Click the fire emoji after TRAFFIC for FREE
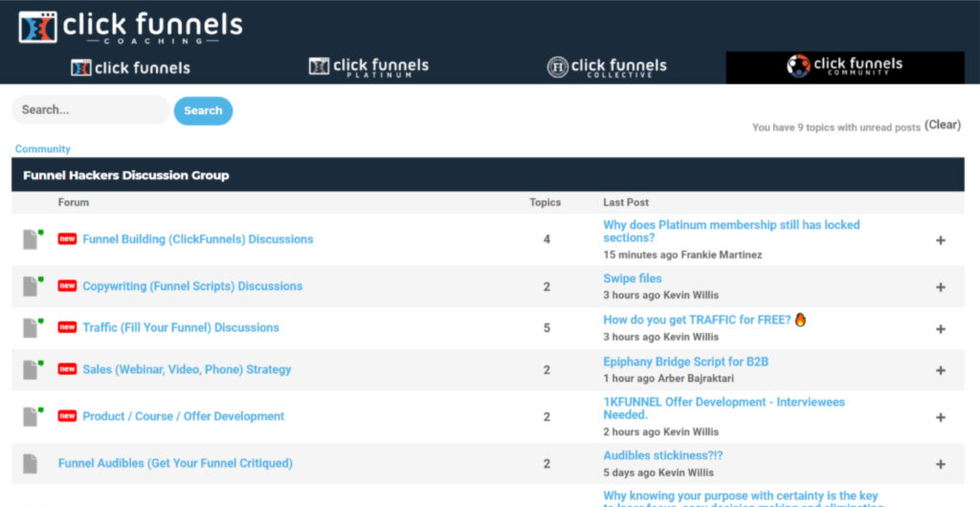This screenshot has width=980, height=507. [801, 320]
